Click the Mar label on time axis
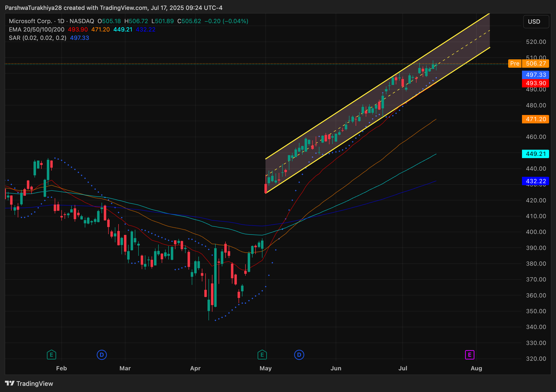 coord(125,368)
